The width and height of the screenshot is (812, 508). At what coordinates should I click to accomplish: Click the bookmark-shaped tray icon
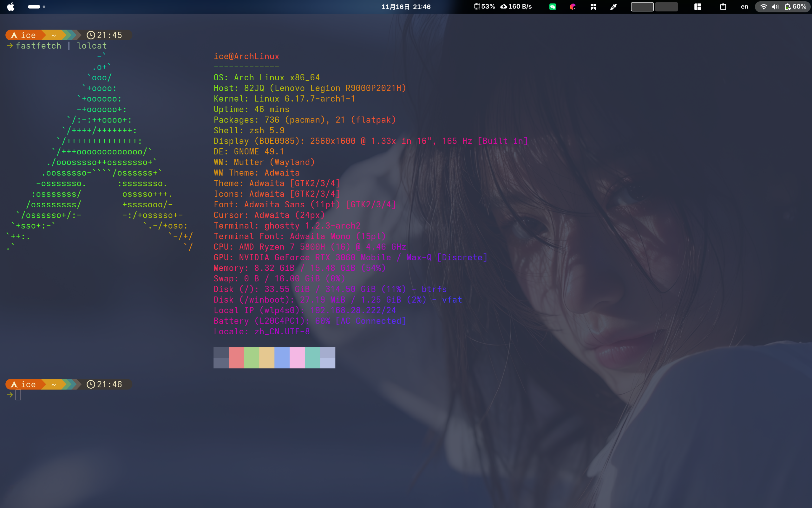tap(593, 7)
